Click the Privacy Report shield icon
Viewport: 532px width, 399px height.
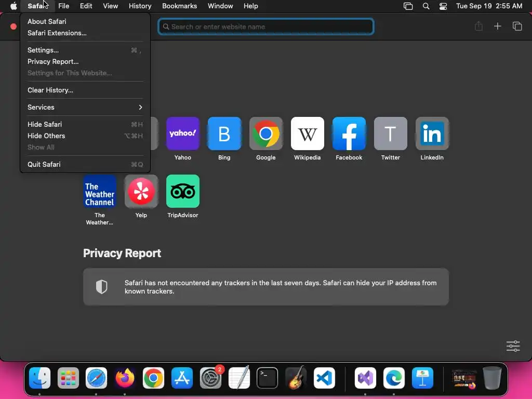[x=101, y=287]
